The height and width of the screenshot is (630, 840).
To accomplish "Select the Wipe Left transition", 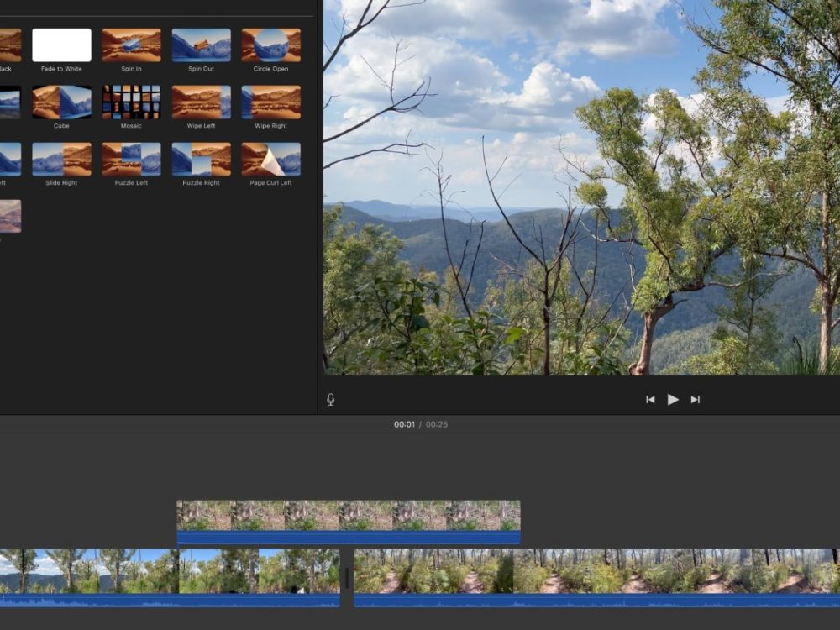I will (x=201, y=102).
